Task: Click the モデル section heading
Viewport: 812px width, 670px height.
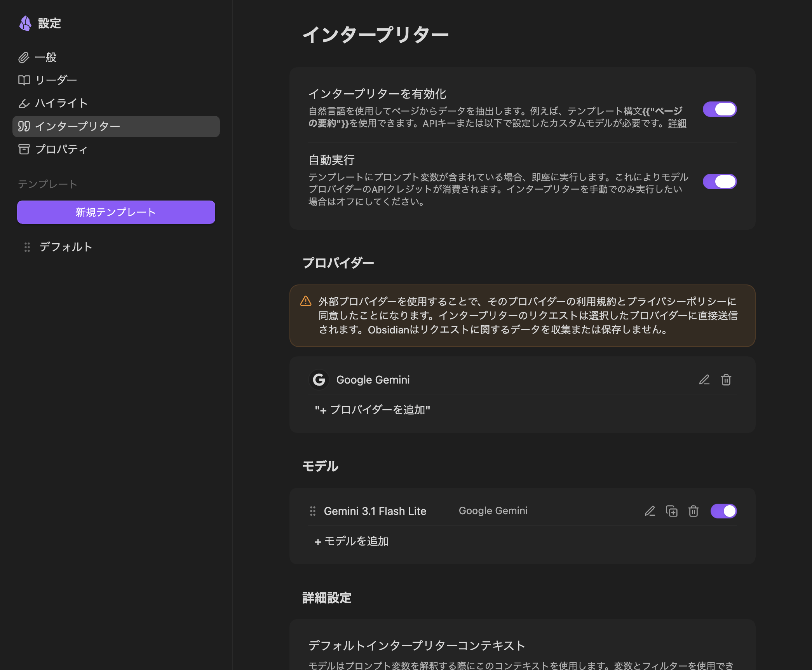Action: (321, 466)
